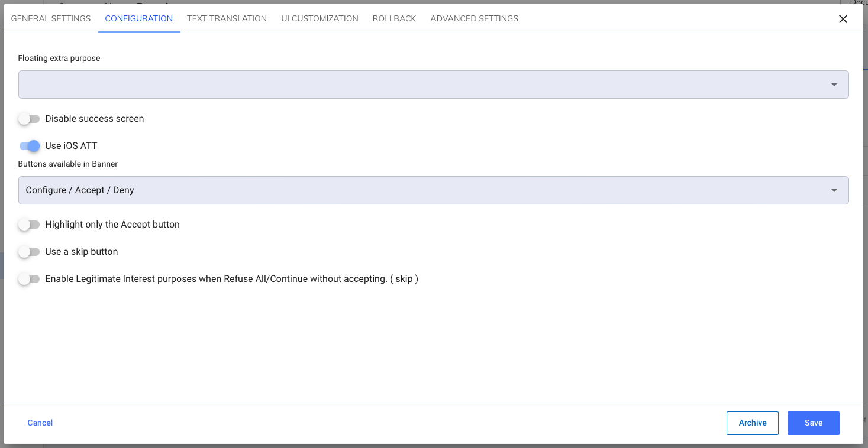Enable Highlight only the Accept button
Viewport: 868px width, 448px height.
[29, 225]
